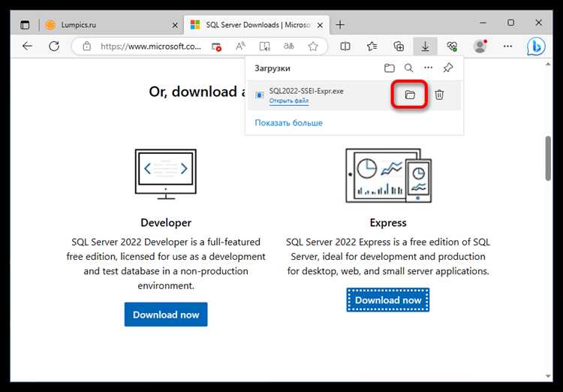Open the tab actions menu icon
The width and height of the screenshot is (563, 392).
(x=25, y=25)
